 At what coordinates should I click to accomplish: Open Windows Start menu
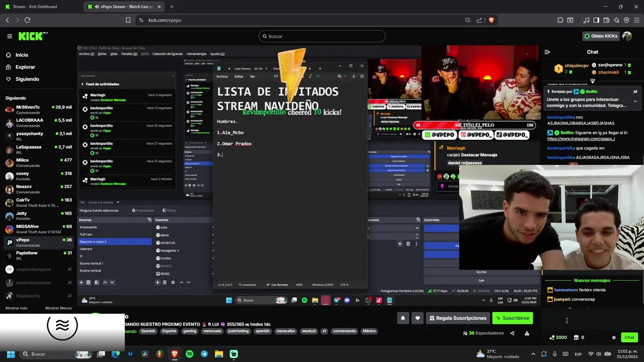click(11, 354)
